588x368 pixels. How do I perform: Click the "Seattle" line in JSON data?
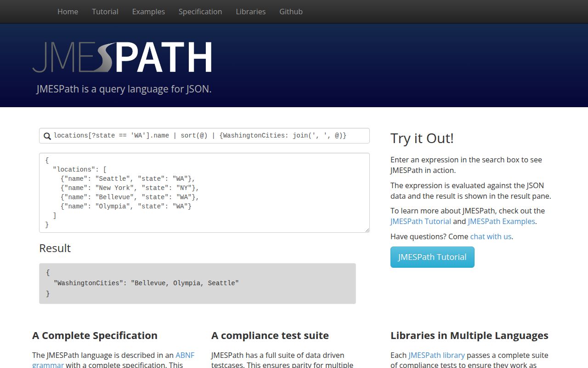128,179
